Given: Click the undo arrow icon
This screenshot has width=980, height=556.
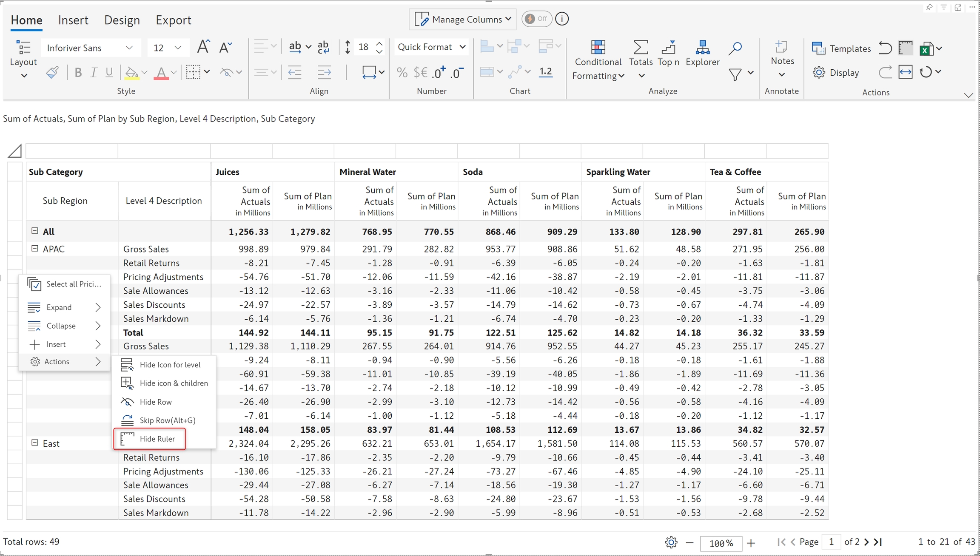Looking at the screenshot, I should pyautogui.click(x=885, y=48).
